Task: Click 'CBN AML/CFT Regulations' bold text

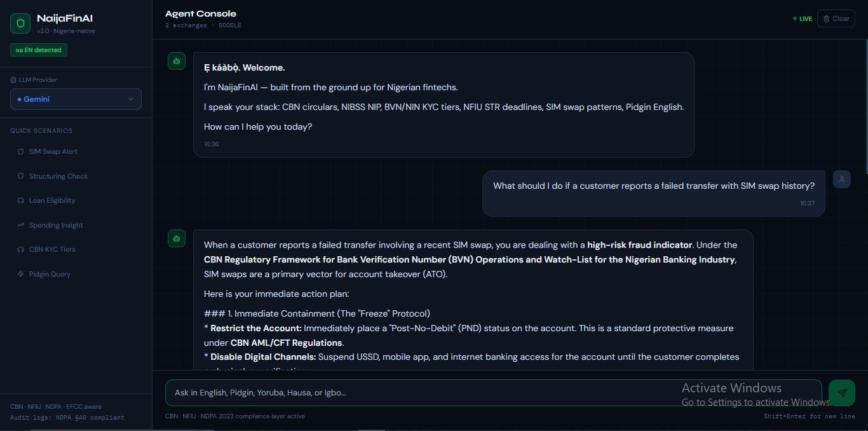Action: 286,343
